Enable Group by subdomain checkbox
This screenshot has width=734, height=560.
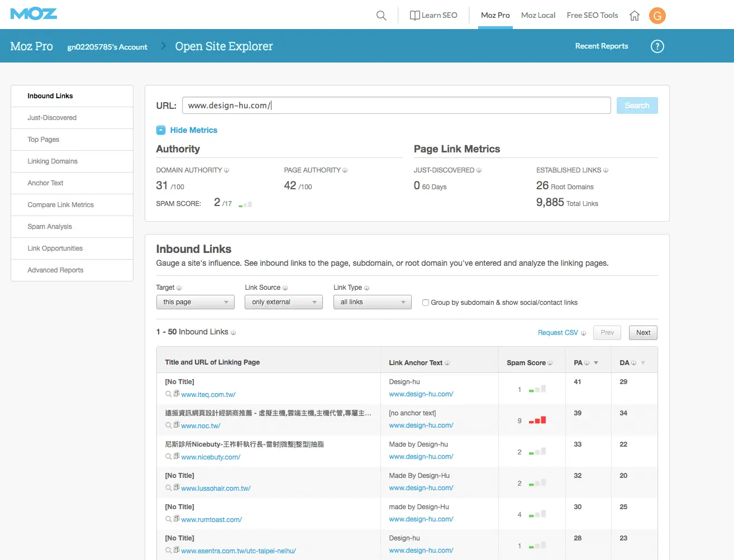pyautogui.click(x=426, y=303)
